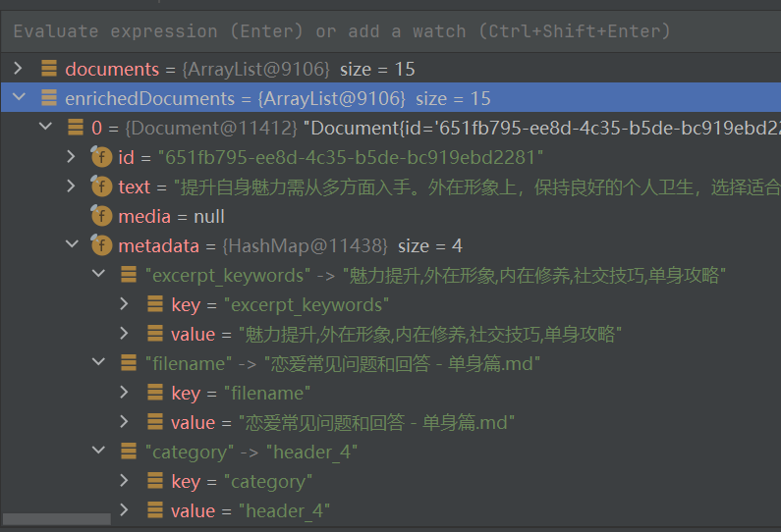Click the icon beside key = "excerpt_keywords"
Screen dimensions: 781x532
(x=155, y=303)
